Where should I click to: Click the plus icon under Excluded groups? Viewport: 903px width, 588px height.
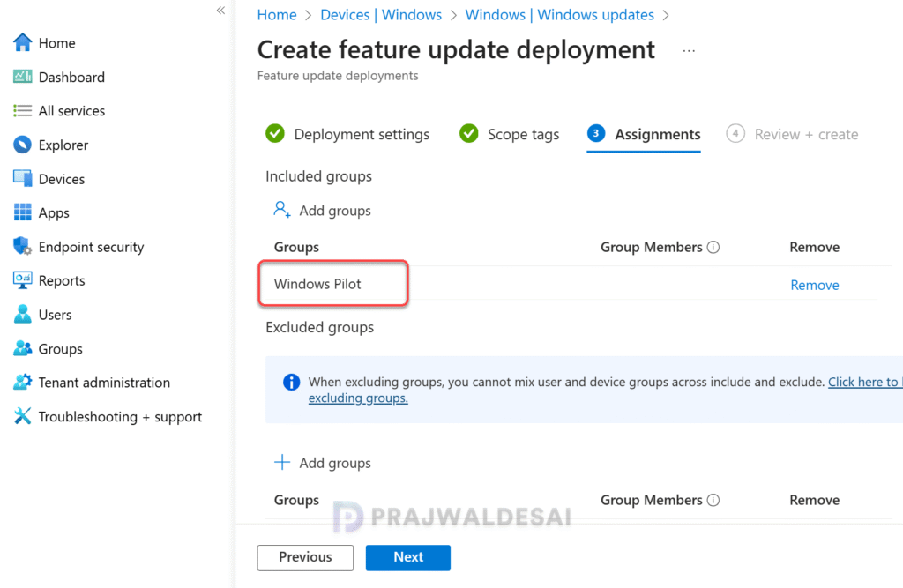click(282, 462)
